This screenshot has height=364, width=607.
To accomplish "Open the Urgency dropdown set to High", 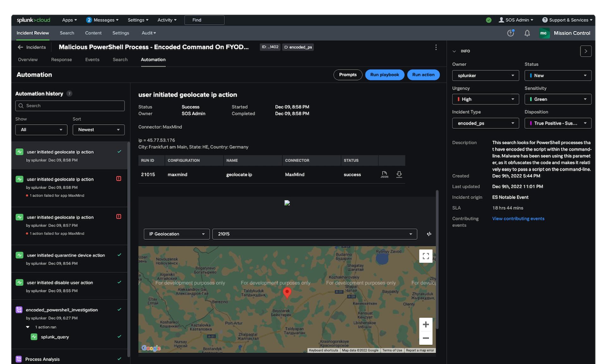I will (485, 99).
